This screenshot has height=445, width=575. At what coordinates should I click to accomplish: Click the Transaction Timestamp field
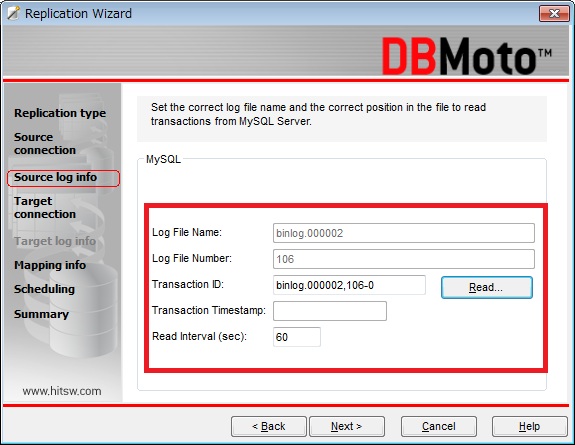[330, 311]
